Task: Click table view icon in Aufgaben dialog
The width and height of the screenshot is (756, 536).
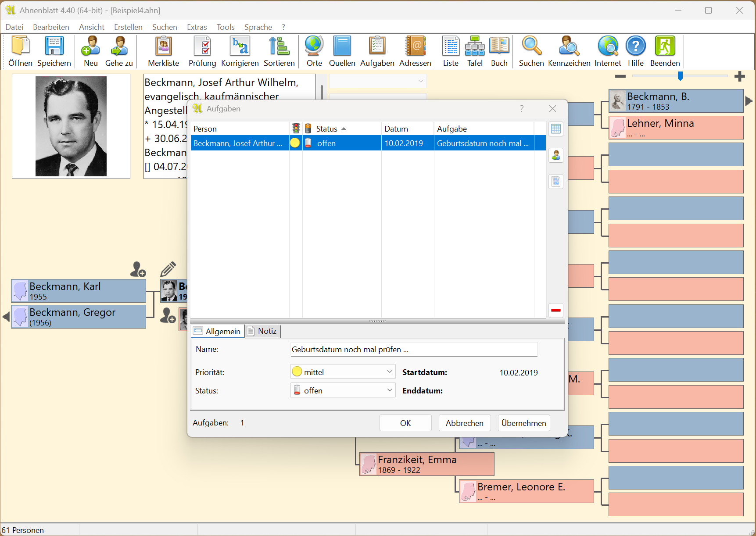Action: click(555, 129)
